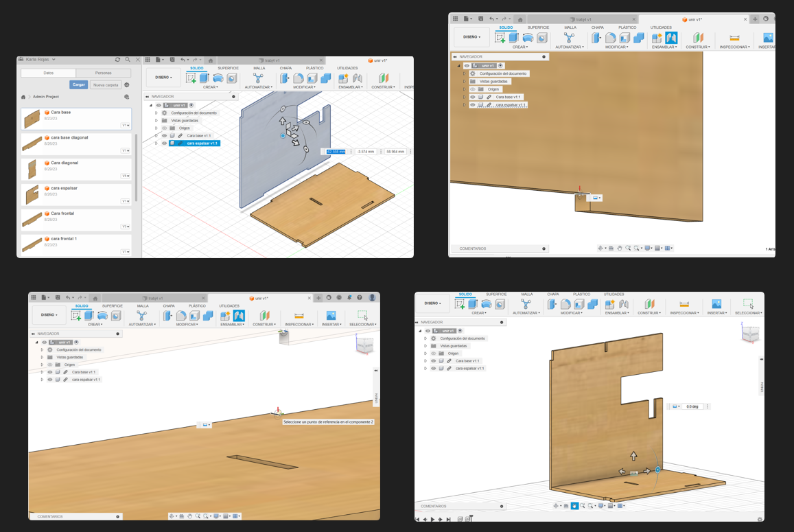Show Origen folder in the top-right window browser
Viewport: 794px width, 532px height.
(x=472, y=89)
